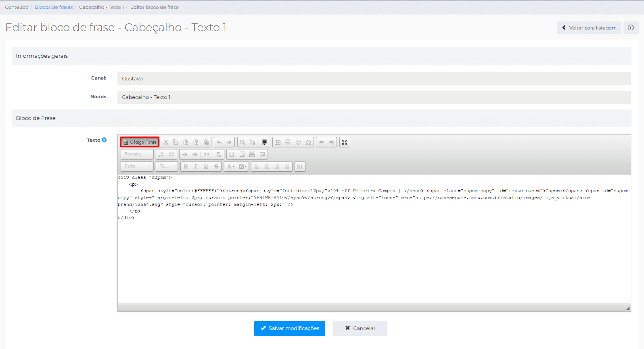The image size is (644, 349).
Task: Click the blocks icon after justify
Action: pyautogui.click(x=300, y=166)
